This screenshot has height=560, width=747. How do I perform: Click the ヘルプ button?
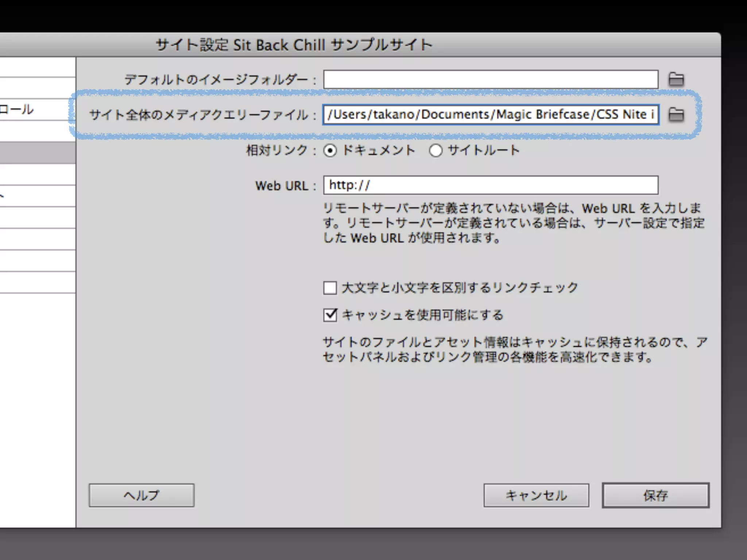tap(142, 495)
